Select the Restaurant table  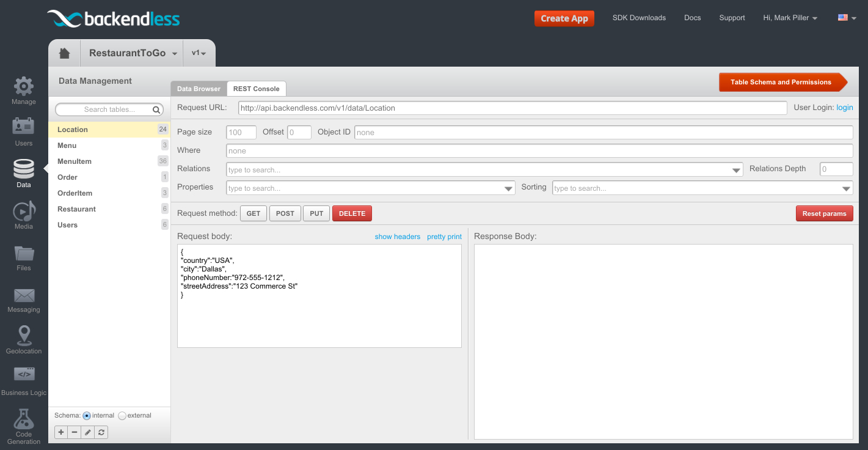[x=109, y=209]
